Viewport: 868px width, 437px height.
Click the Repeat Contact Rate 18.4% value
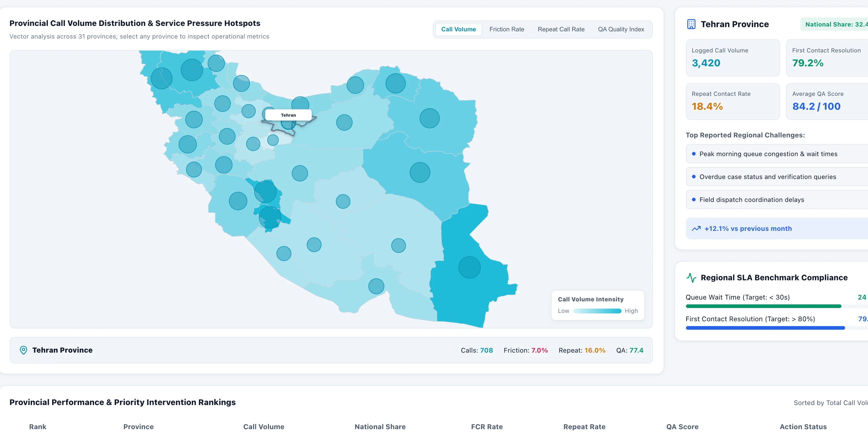click(707, 106)
